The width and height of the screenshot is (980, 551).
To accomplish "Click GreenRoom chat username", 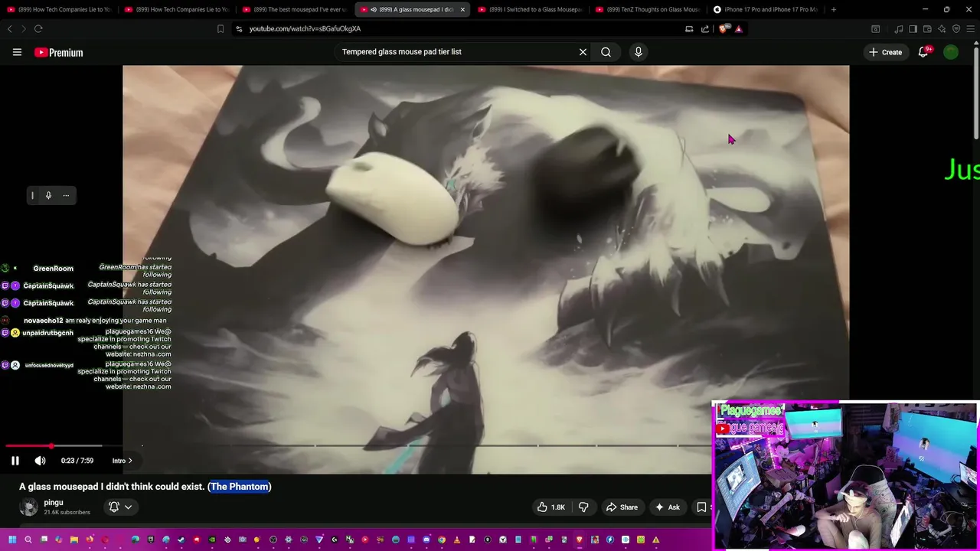I will tap(53, 269).
